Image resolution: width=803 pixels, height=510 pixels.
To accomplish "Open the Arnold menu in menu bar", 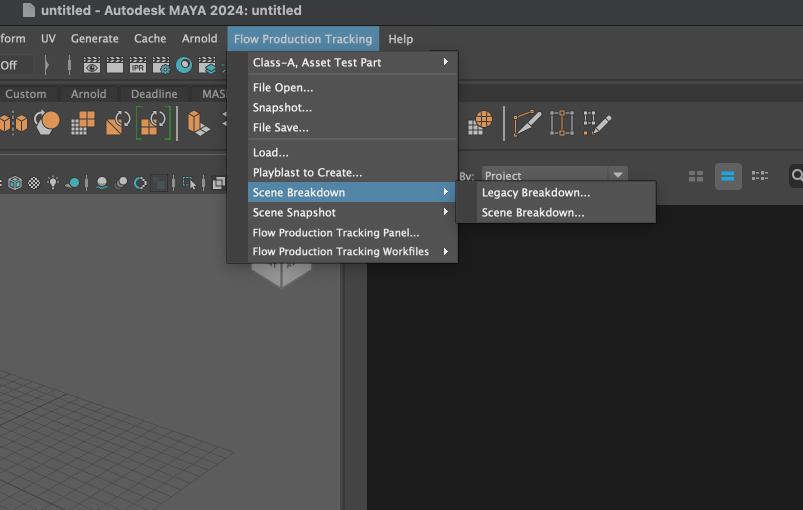I will pyautogui.click(x=200, y=38).
